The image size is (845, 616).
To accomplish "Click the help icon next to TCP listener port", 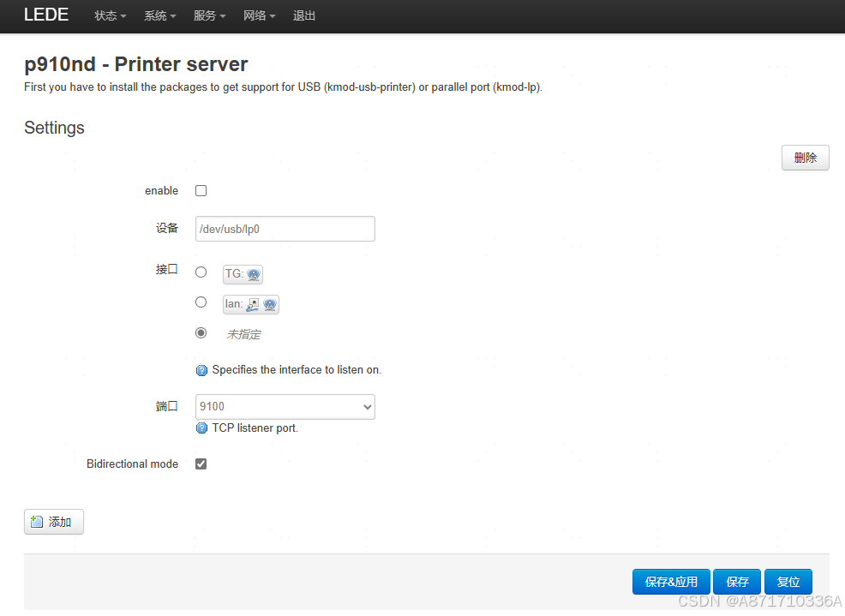I will coord(201,428).
